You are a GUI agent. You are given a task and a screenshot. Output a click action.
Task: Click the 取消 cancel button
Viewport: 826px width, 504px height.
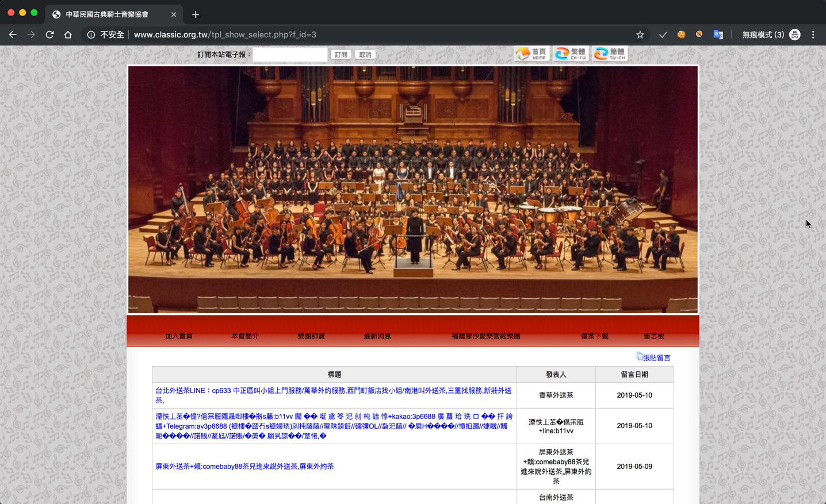[x=365, y=55]
